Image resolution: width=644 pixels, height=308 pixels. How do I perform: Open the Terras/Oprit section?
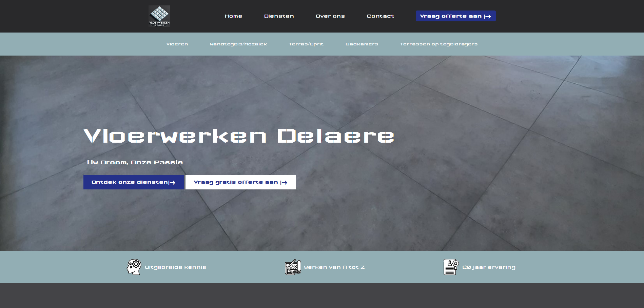306,44
